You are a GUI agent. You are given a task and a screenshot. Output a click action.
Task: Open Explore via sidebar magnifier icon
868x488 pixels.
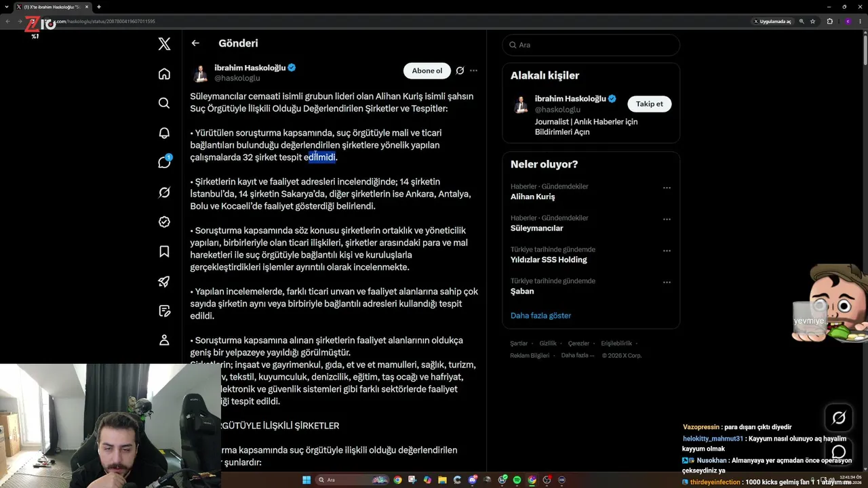164,103
